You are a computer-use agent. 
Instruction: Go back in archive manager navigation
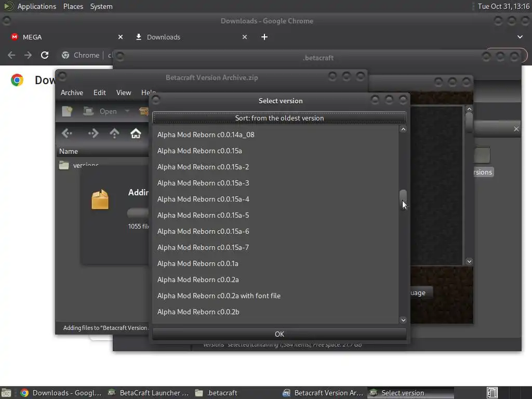(67, 134)
